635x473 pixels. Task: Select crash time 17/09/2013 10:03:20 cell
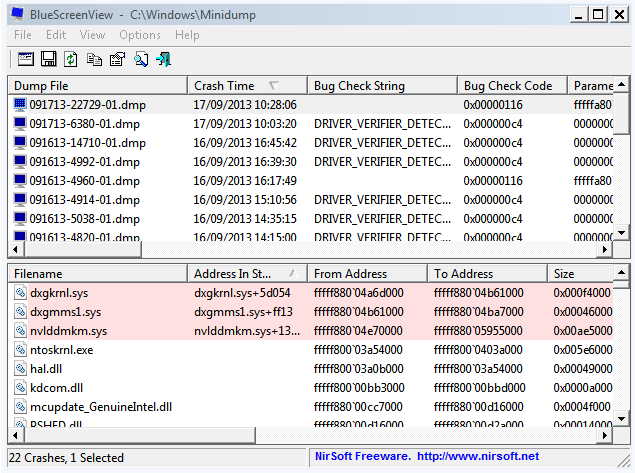click(x=245, y=124)
